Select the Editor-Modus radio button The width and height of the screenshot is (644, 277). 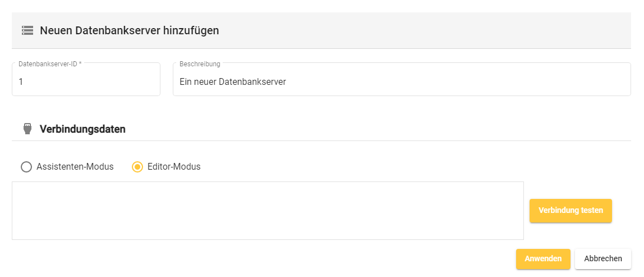point(137,167)
